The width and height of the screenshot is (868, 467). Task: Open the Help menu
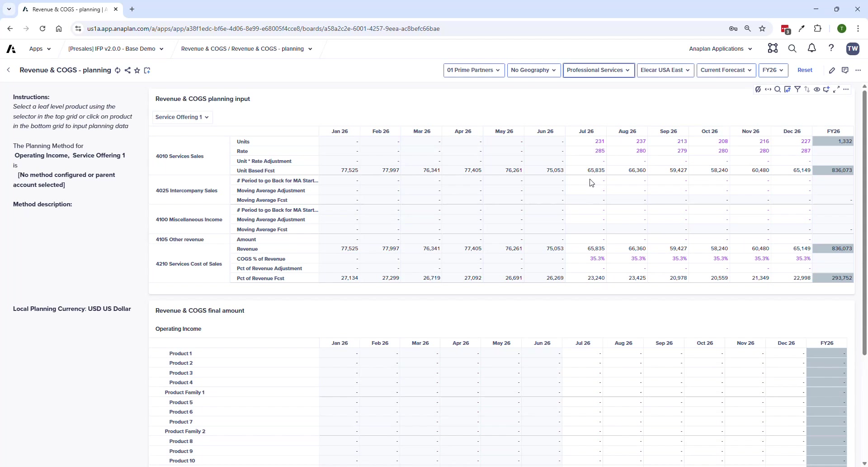[x=832, y=48]
